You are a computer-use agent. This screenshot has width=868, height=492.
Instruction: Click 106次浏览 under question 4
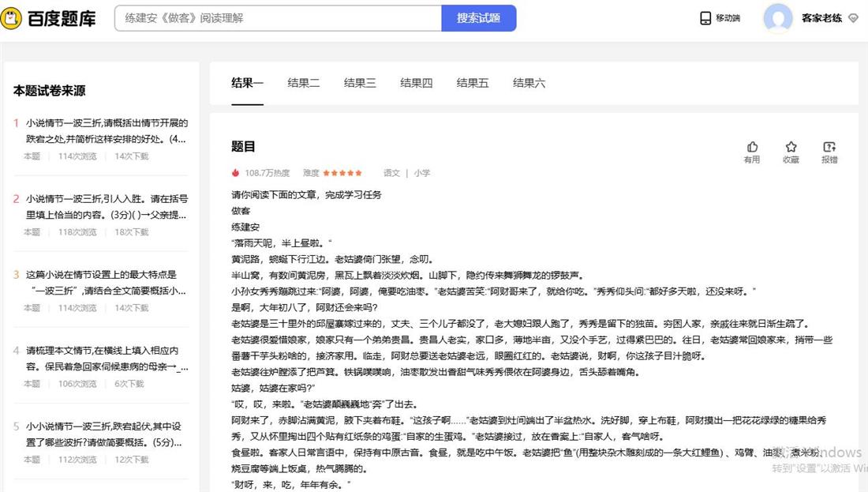pos(77,384)
